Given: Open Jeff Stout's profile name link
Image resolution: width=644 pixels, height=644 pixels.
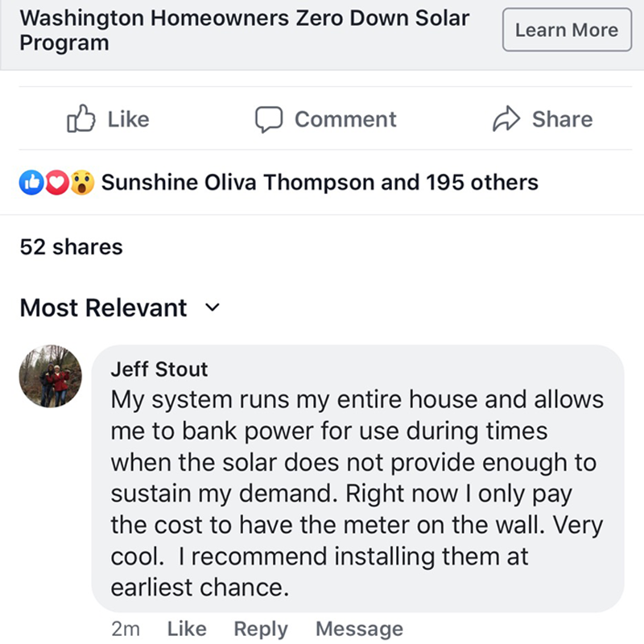Looking at the screenshot, I should (x=159, y=369).
